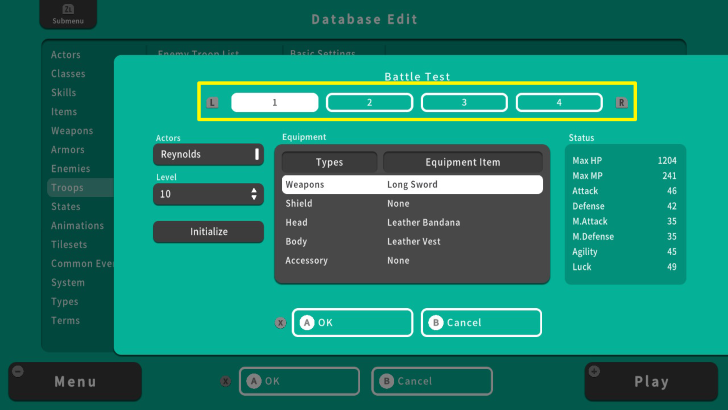Viewport: 728px width, 410px height.
Task: Adjust the Level stepper arrows
Action: pos(254,194)
